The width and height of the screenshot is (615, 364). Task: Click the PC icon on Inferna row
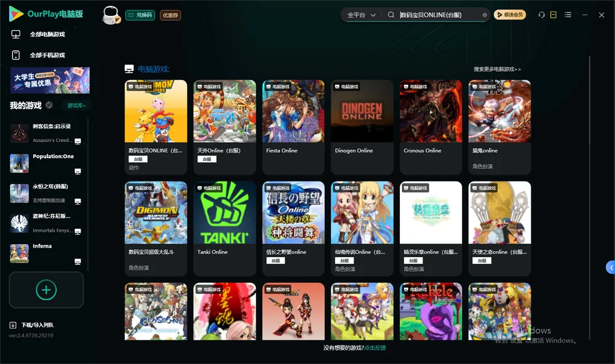(x=77, y=262)
